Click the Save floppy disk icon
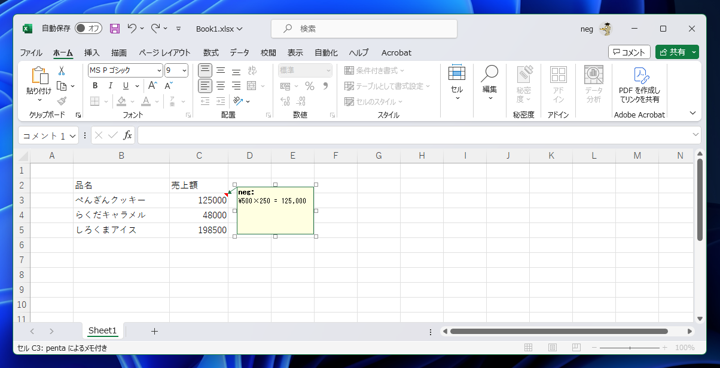Viewport: 720px width, 368px height. tap(114, 28)
